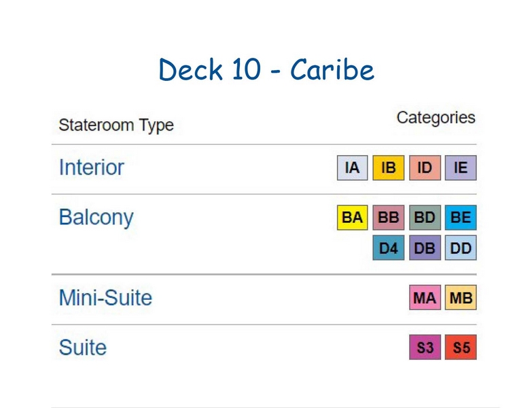The image size is (532, 408).
Task: Pick the light blue DD category
Action: 461,248
